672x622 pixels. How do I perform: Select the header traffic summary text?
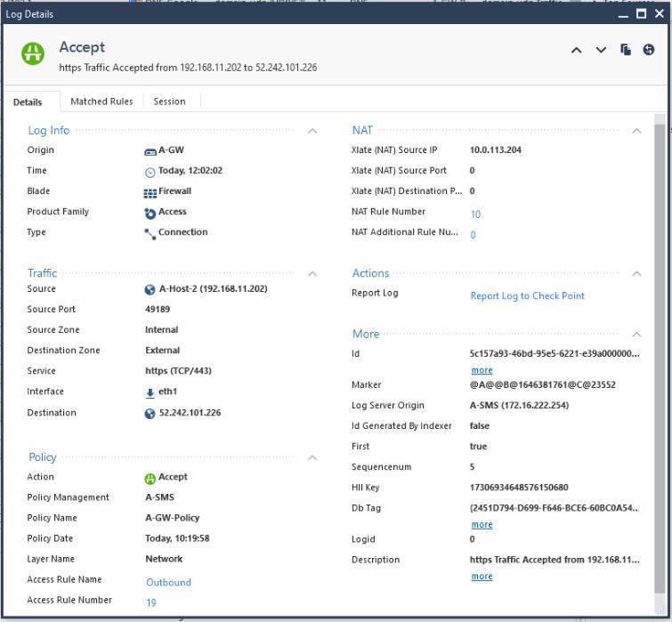(188, 68)
